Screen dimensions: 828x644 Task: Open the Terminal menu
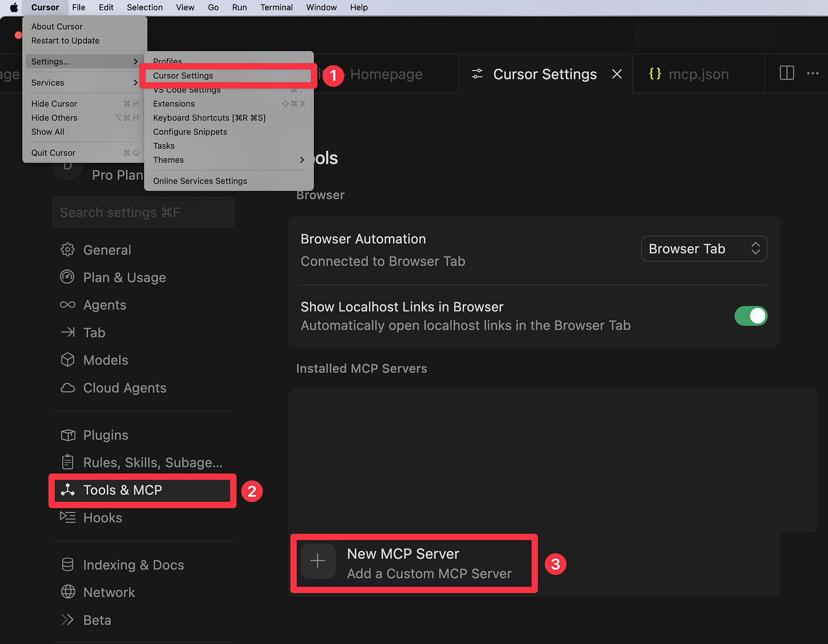point(276,7)
